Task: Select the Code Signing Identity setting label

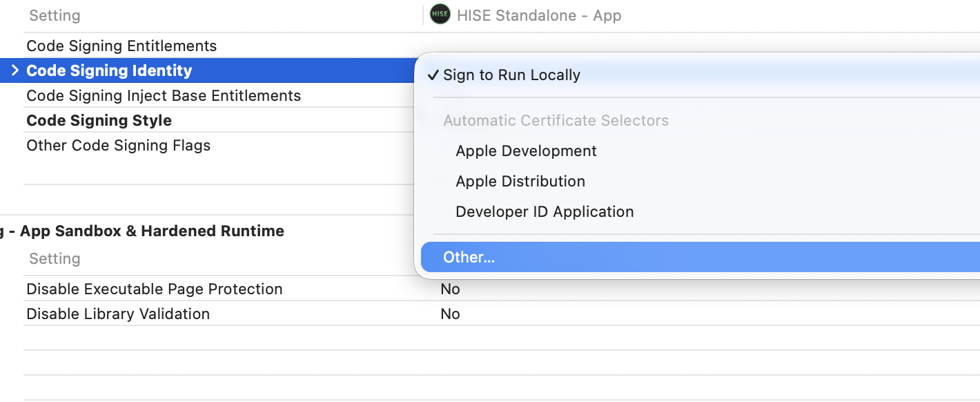Action: coord(109,70)
